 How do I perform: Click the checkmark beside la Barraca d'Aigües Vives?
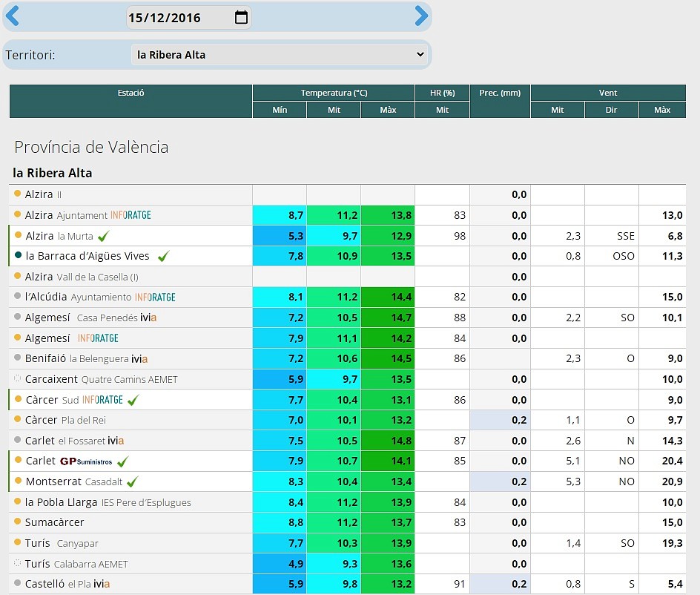click(x=163, y=256)
